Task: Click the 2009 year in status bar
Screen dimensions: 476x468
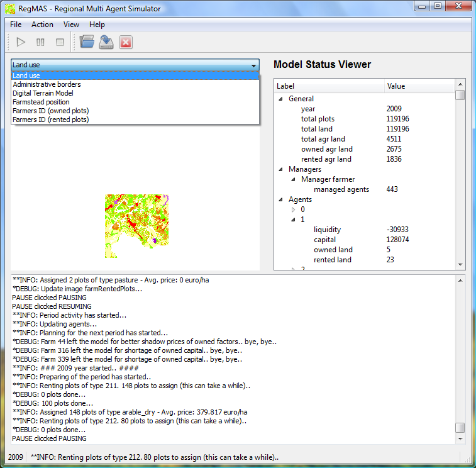Action: click(x=16, y=457)
